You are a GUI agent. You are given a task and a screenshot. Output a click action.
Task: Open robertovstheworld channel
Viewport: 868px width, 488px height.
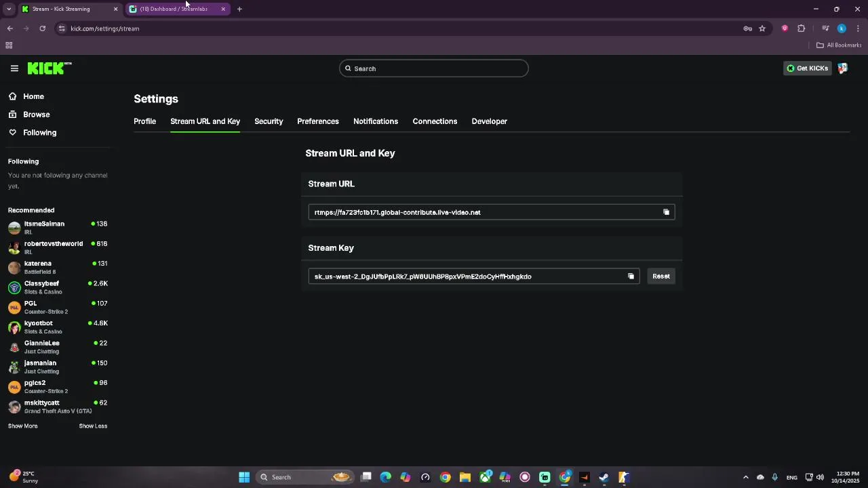click(58, 247)
